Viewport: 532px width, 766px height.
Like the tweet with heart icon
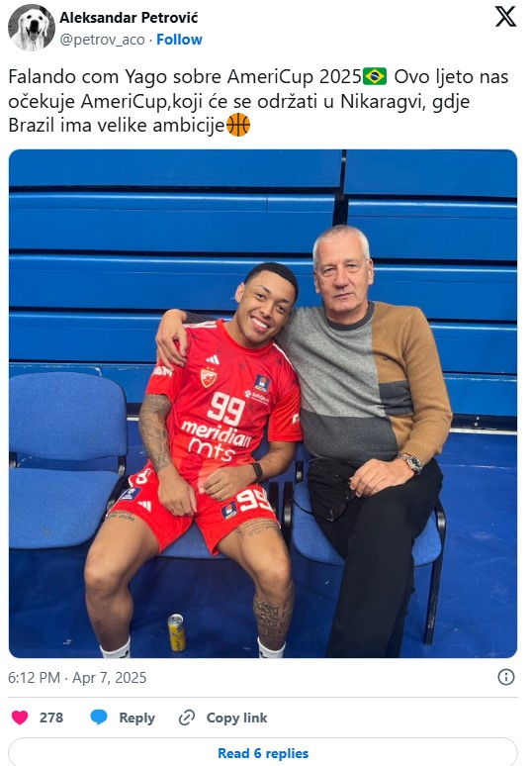coord(20,718)
